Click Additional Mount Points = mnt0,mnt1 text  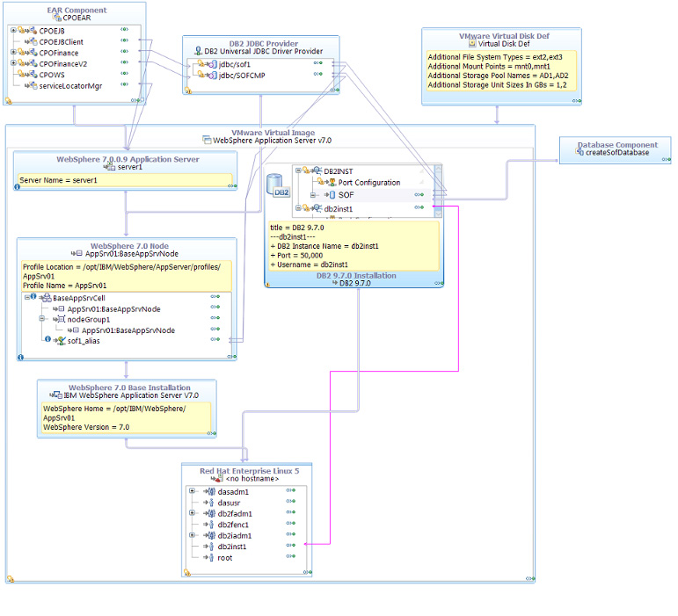pyautogui.click(x=489, y=67)
